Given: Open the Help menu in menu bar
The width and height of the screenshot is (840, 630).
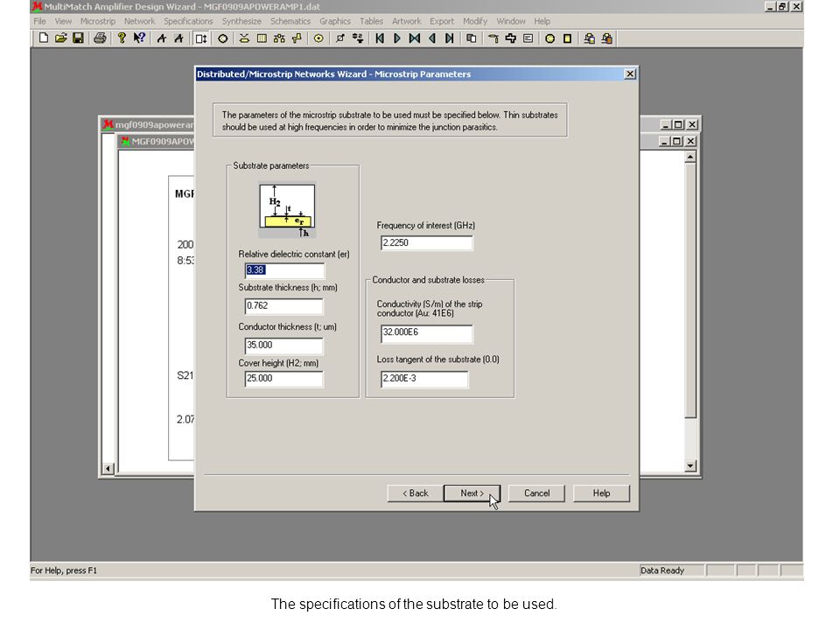Looking at the screenshot, I should click(x=542, y=21).
